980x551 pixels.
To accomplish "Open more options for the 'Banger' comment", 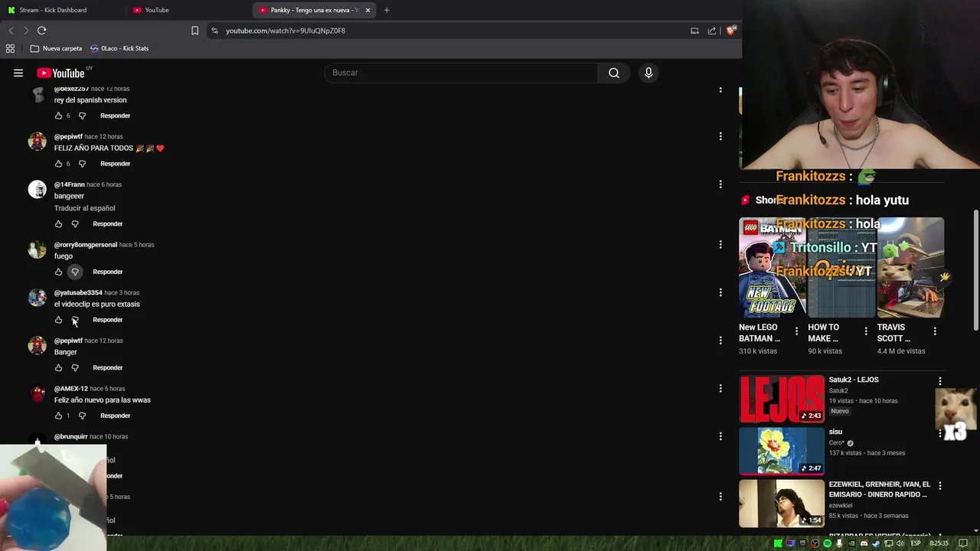I will pyautogui.click(x=720, y=341).
